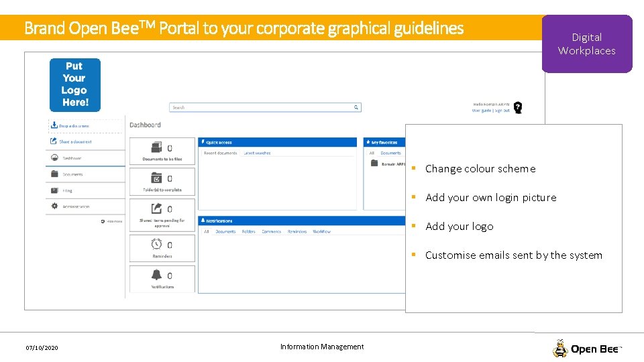
Task: Click the 'Change colour scheme' bullet text
Action: click(x=480, y=169)
